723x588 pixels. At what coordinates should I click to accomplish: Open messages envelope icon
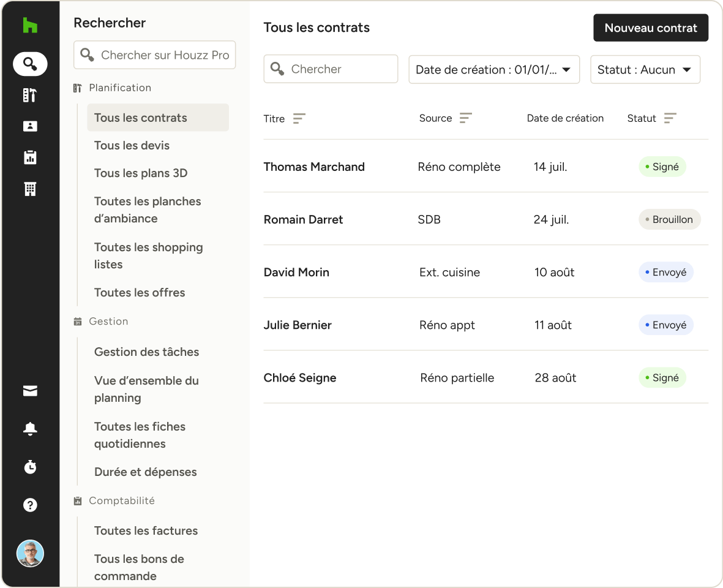click(x=30, y=391)
